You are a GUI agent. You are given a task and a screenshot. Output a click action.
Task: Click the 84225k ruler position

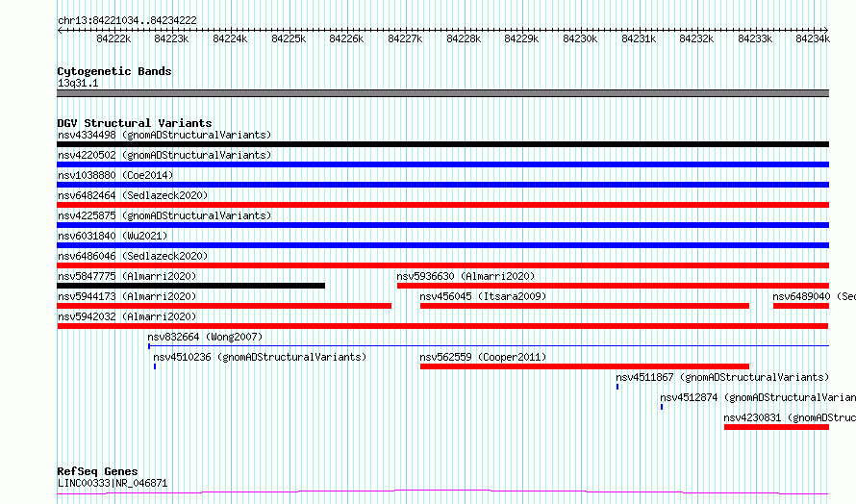point(289,38)
